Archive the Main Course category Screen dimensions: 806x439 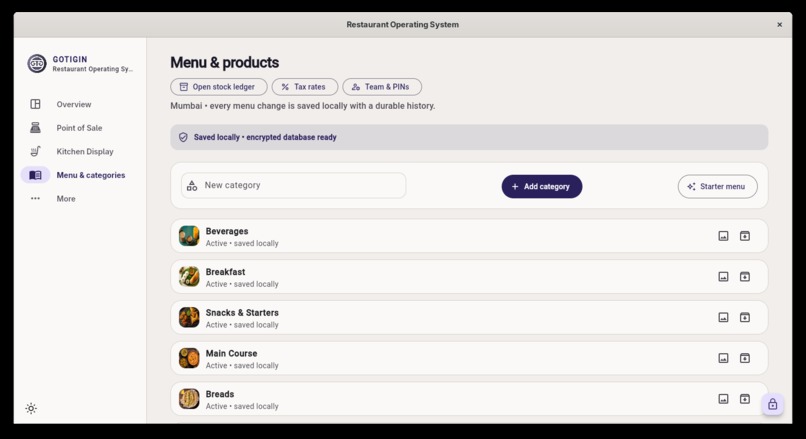(745, 358)
